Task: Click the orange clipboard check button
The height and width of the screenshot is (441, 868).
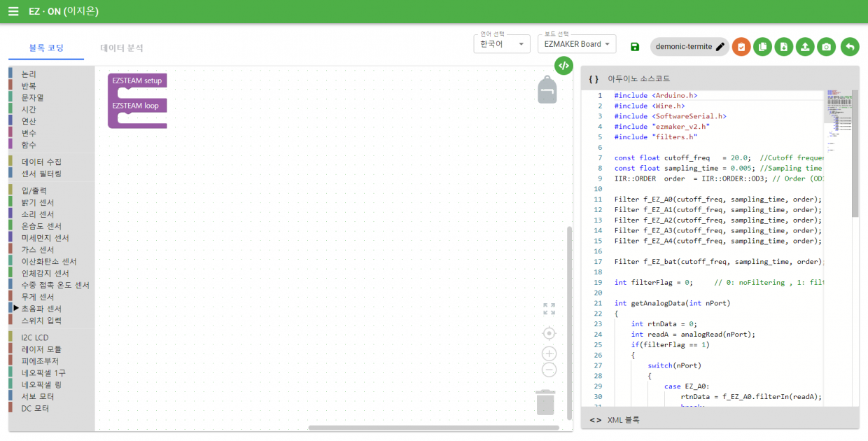Action: (741, 47)
